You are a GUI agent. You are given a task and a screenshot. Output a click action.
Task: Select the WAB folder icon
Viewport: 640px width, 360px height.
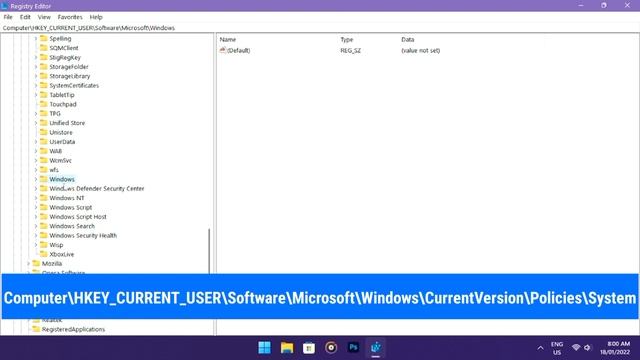(x=44, y=151)
